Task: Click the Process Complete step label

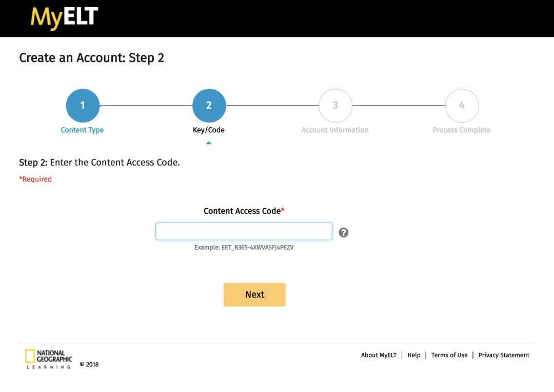Action: 461,130
